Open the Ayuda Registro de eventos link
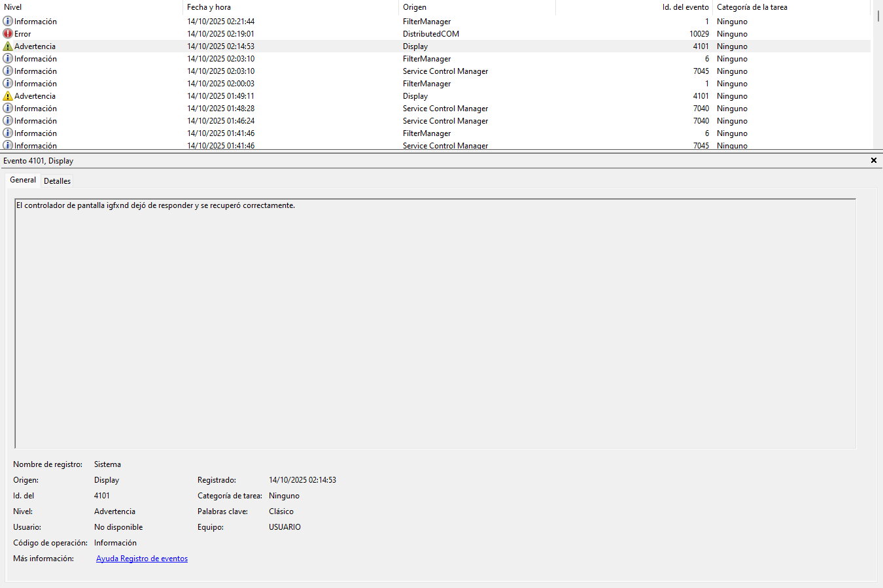 [x=142, y=559]
